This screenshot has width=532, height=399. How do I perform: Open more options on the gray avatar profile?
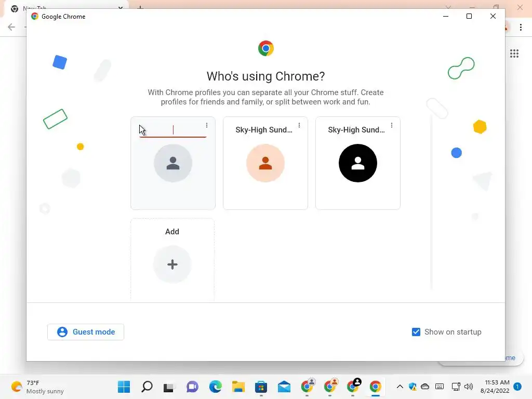[207, 125]
